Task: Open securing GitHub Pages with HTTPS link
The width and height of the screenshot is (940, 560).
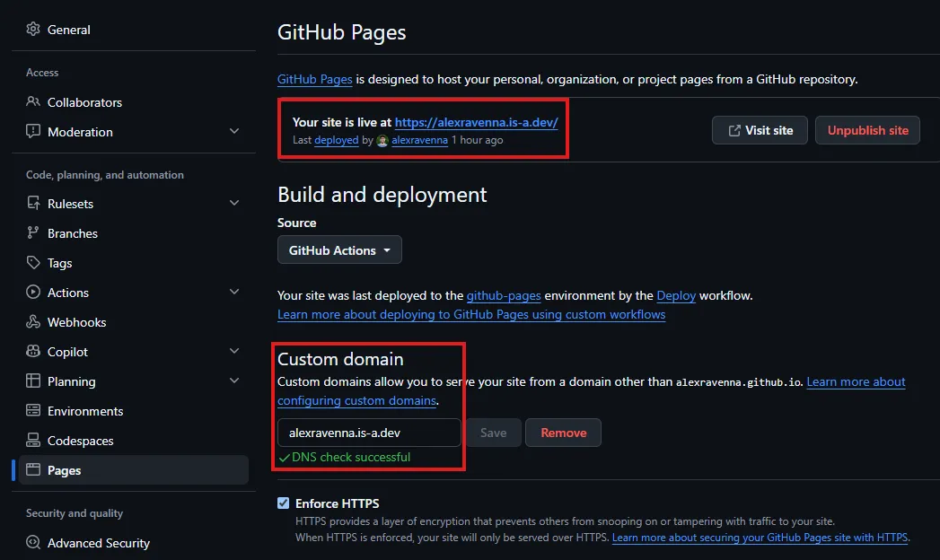Action: pyautogui.click(x=760, y=538)
